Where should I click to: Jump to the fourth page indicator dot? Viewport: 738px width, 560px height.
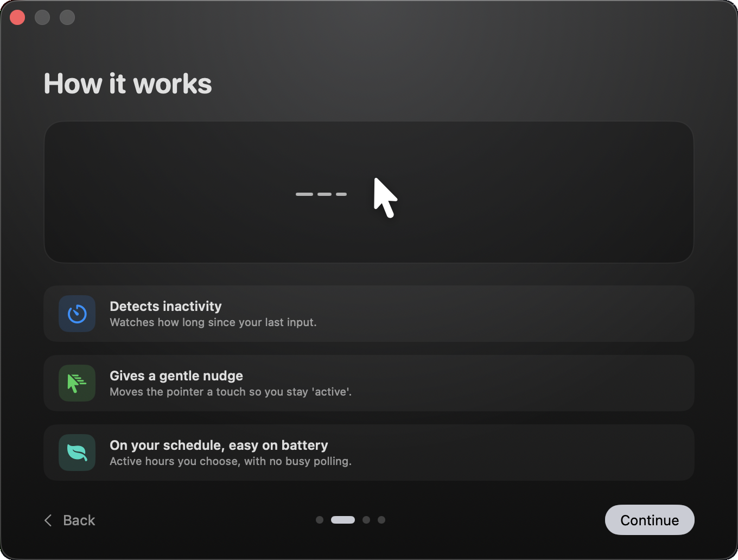point(381,520)
